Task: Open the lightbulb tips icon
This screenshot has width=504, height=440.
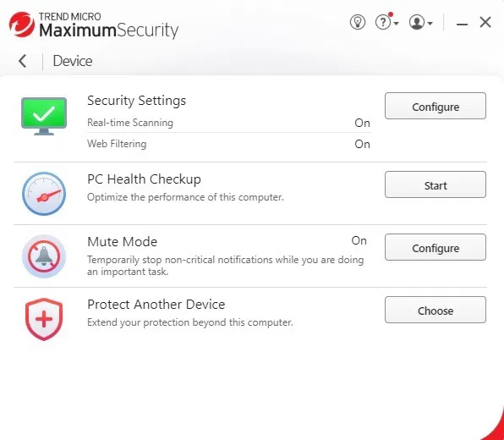Action: [358, 23]
